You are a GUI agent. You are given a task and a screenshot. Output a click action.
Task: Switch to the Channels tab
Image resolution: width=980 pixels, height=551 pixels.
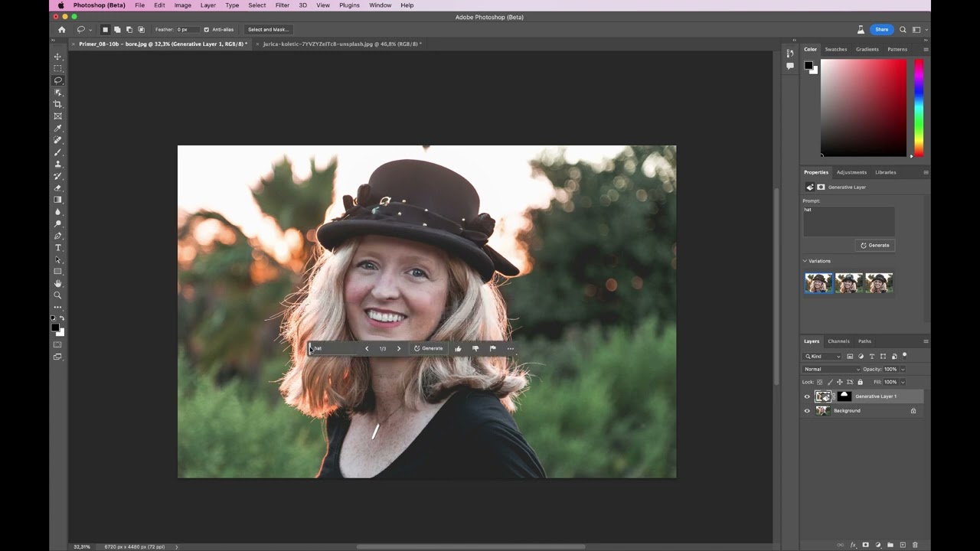pyautogui.click(x=838, y=341)
